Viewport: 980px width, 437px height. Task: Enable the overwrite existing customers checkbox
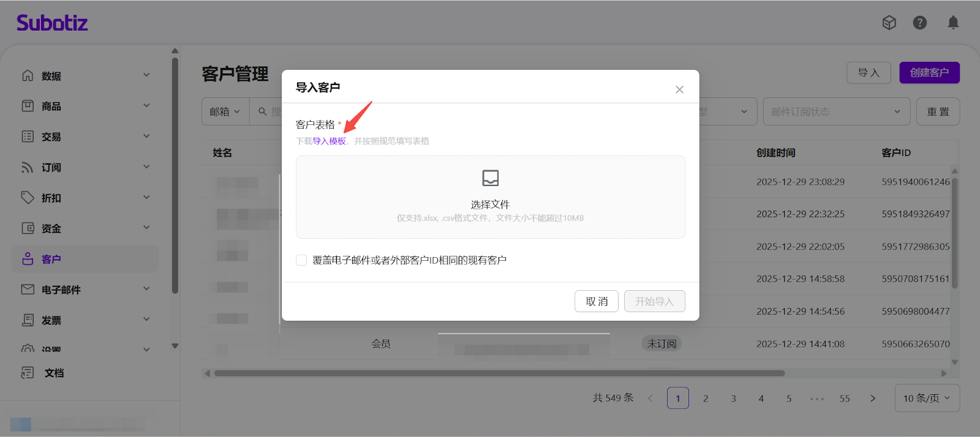pyautogui.click(x=301, y=260)
